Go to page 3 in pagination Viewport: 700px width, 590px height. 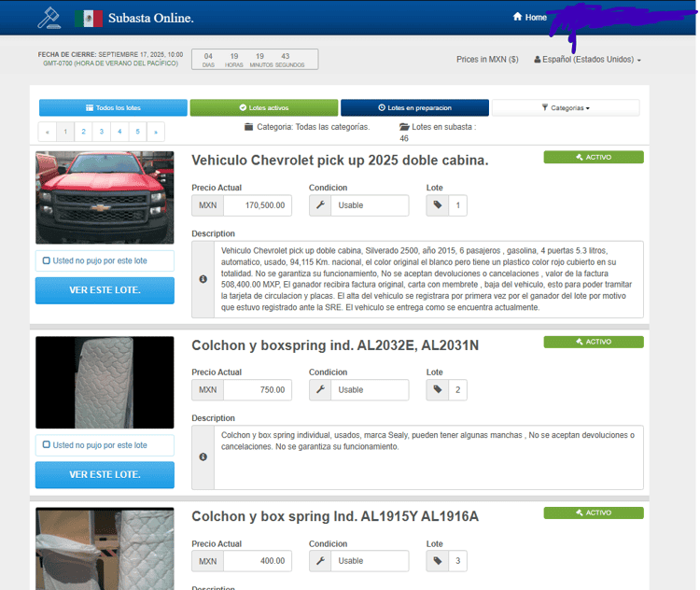pos(102,132)
